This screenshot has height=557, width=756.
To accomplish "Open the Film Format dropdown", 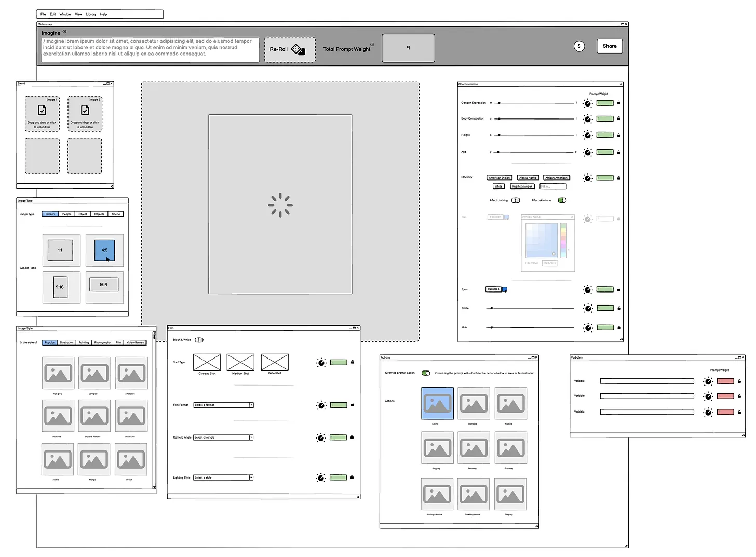I will pos(223,405).
